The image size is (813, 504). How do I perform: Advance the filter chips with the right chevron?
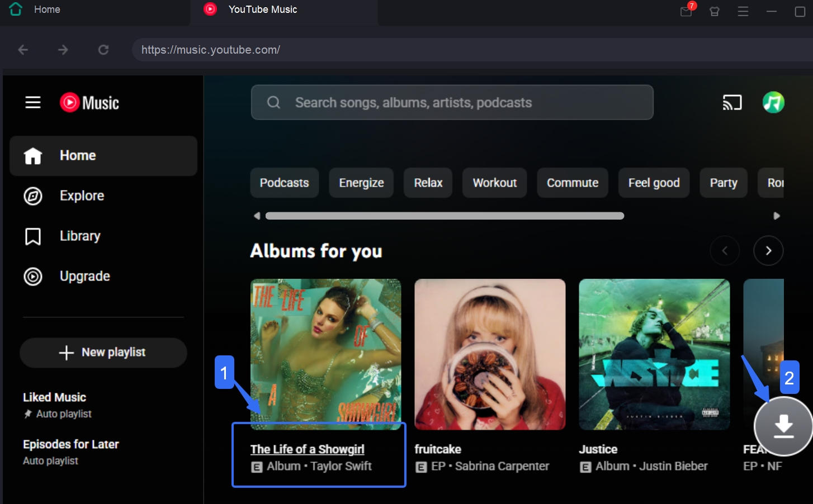click(776, 215)
